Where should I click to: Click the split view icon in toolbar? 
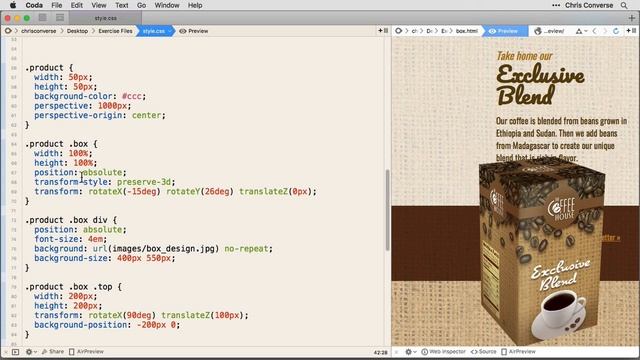click(x=60, y=18)
